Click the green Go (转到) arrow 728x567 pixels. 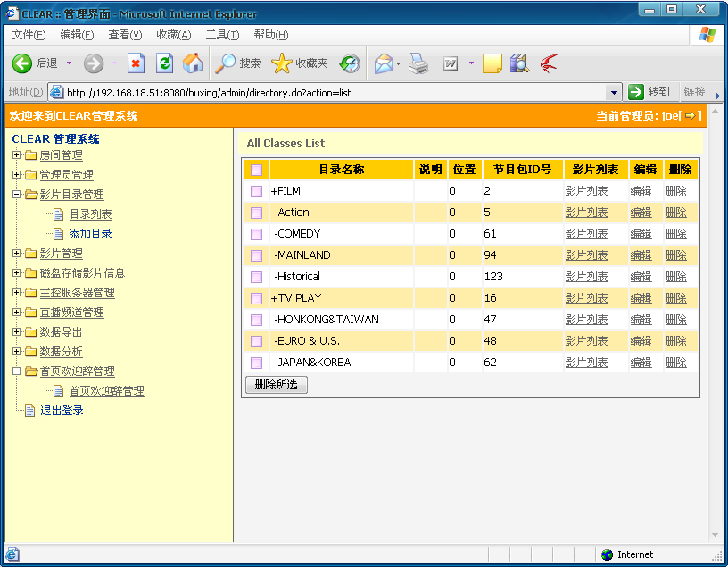[635, 92]
